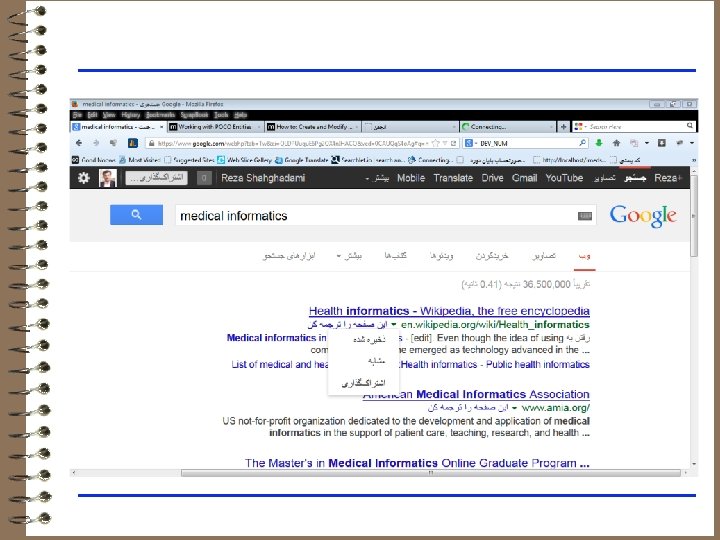Select اشتراک‌گذاری in result popup menu
Viewport: 720px width, 540px height.
363,383
